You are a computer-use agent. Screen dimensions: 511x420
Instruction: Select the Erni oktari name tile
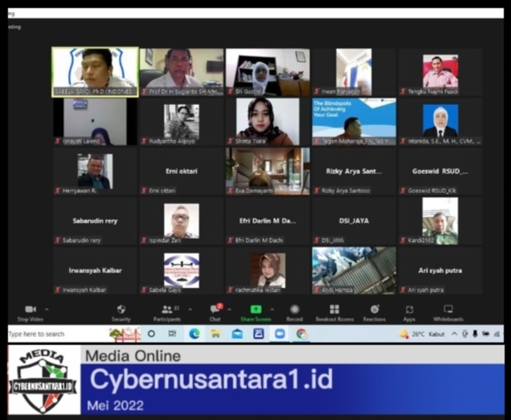coord(182,171)
